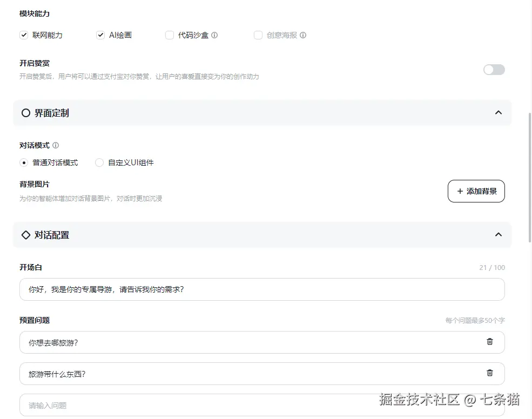Uncheck the 联网能力 checkbox
This screenshot has height=419, width=532.
pyautogui.click(x=24, y=35)
